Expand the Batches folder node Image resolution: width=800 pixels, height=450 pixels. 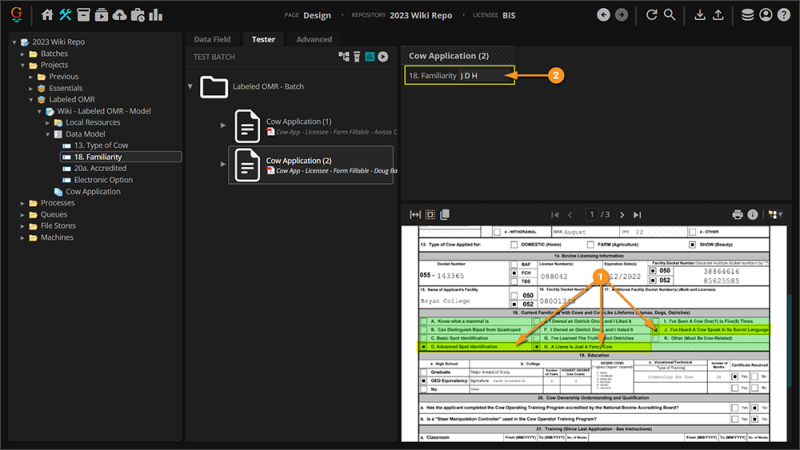click(x=22, y=54)
